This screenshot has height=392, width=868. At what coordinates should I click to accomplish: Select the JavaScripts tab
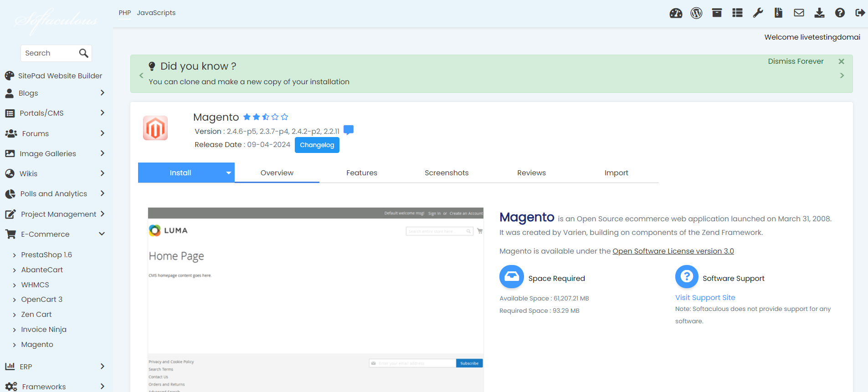(156, 13)
